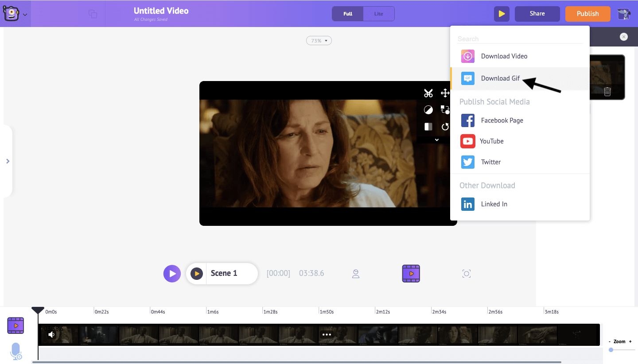Mute the video clip in timeline
Image resolution: width=638 pixels, height=364 pixels.
coord(51,334)
